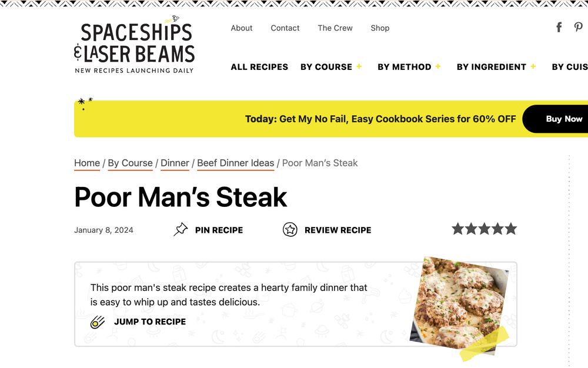The height and width of the screenshot is (368, 588).
Task: Give the recipe a three-star rating
Action: click(x=484, y=229)
